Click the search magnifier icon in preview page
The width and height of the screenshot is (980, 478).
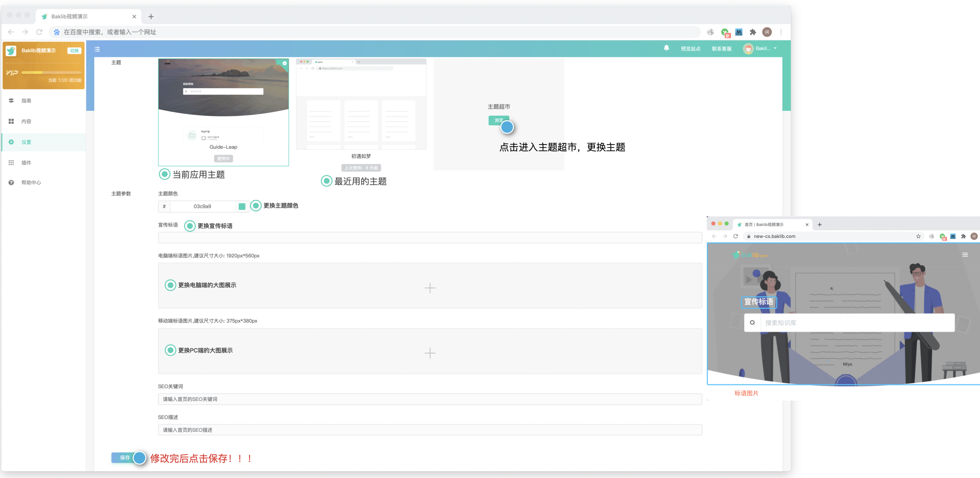pyautogui.click(x=752, y=322)
